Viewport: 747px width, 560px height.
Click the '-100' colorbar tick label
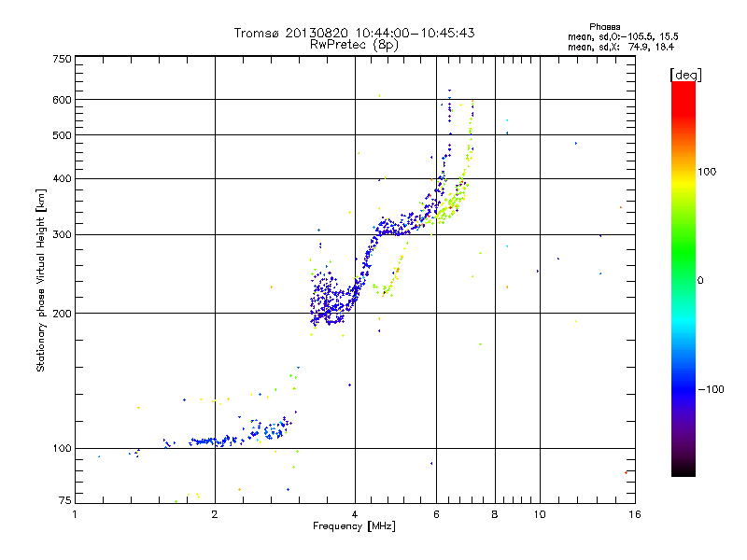click(x=712, y=389)
